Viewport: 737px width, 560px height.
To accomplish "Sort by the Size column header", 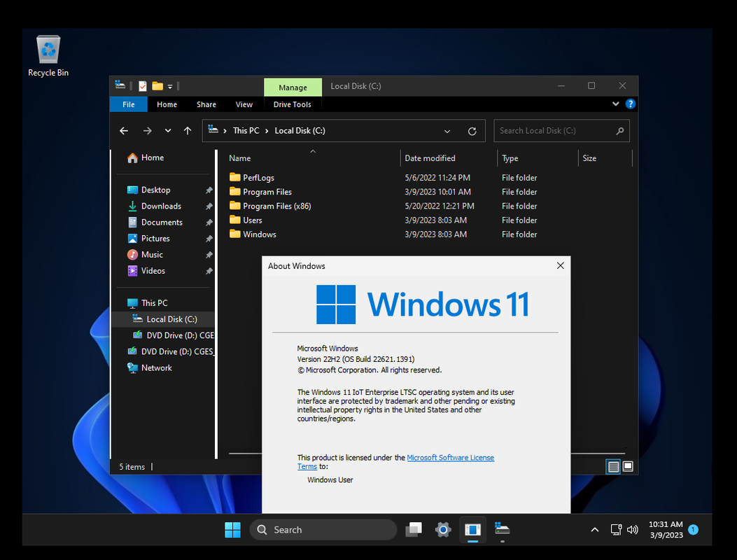I will point(605,158).
